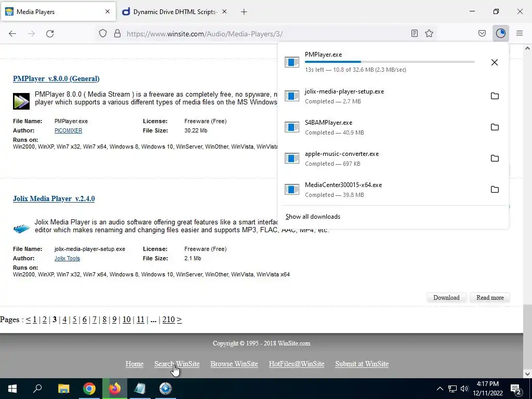The image size is (532, 399).
Task: Jump to last page 210
Action: pyautogui.click(x=169, y=320)
